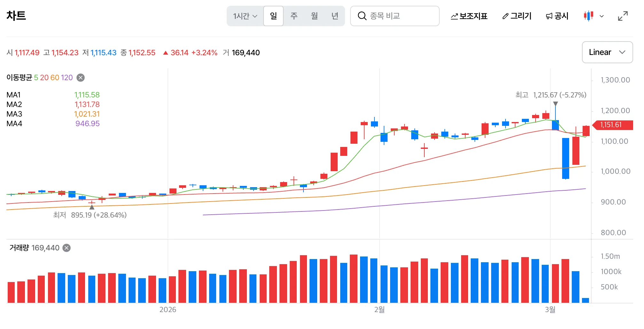Remove the 거래량 volume indicator
Image resolution: width=644 pixels, height=329 pixels.
point(67,248)
